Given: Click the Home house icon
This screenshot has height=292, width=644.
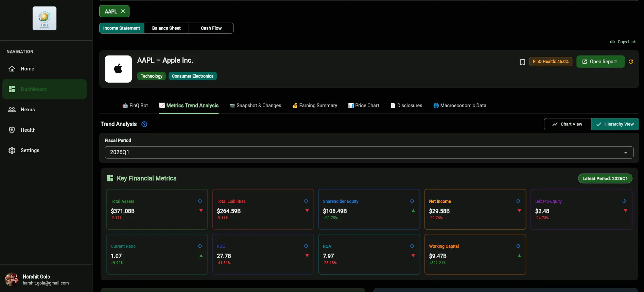Looking at the screenshot, I should click(x=12, y=69).
